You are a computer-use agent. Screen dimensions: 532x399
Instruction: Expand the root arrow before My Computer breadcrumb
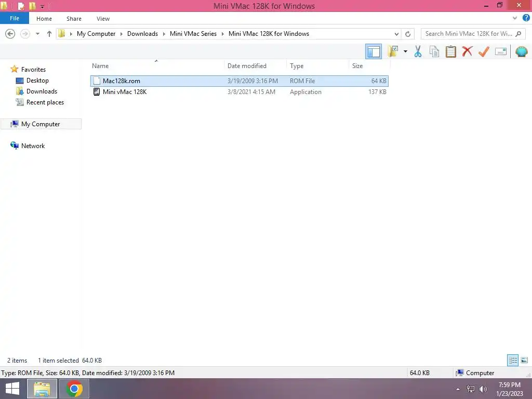(x=71, y=34)
